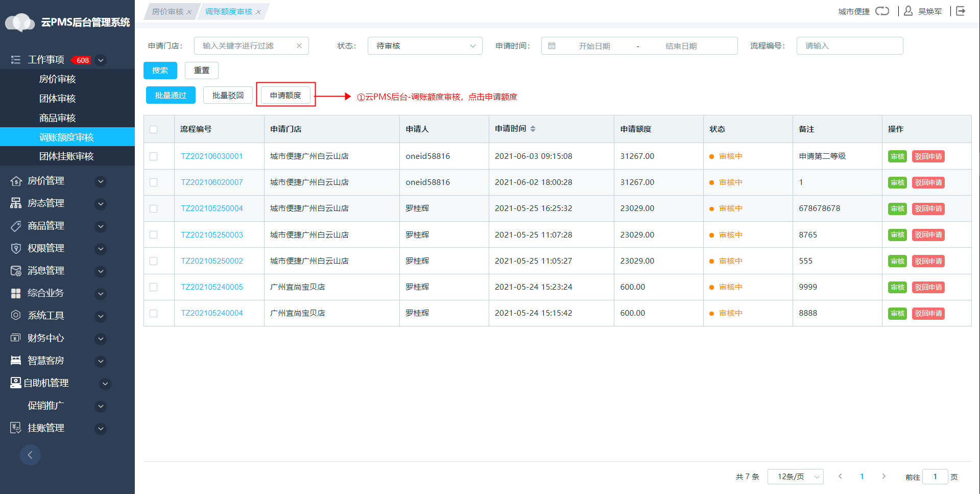Expand the 权限管理 chevron
The image size is (980, 494).
[x=101, y=249]
